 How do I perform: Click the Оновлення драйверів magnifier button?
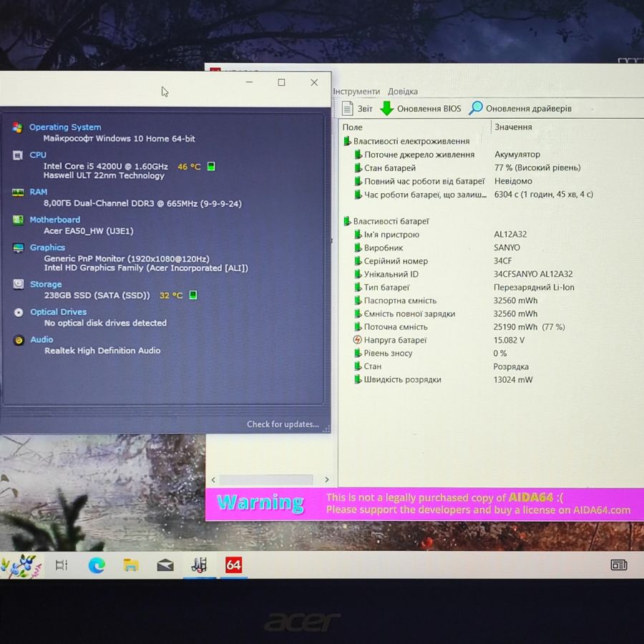(x=520, y=109)
